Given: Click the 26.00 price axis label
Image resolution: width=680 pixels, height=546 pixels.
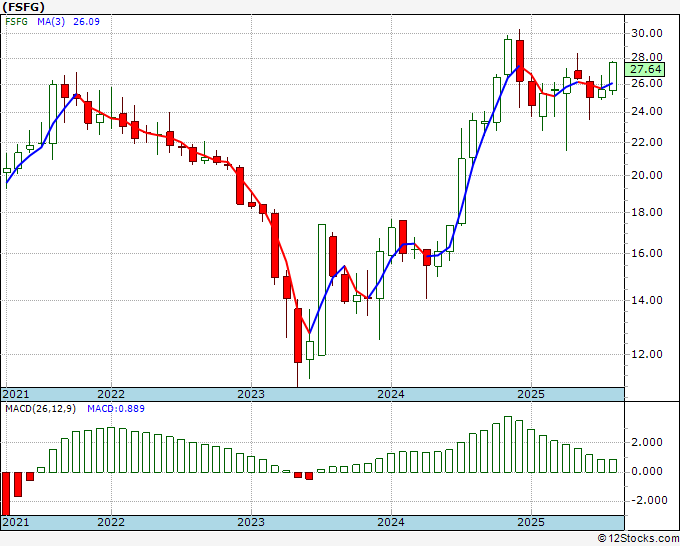Looking at the screenshot, I should [647, 83].
